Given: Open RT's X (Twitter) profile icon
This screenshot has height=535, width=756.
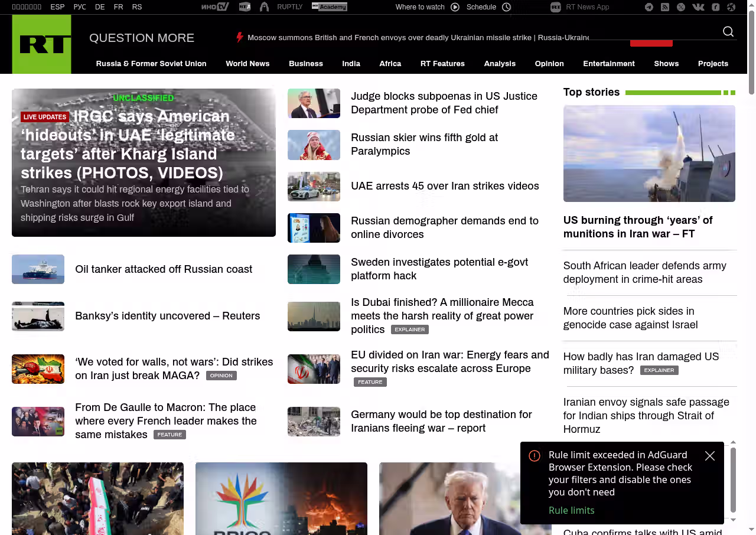Looking at the screenshot, I should click(x=681, y=7).
